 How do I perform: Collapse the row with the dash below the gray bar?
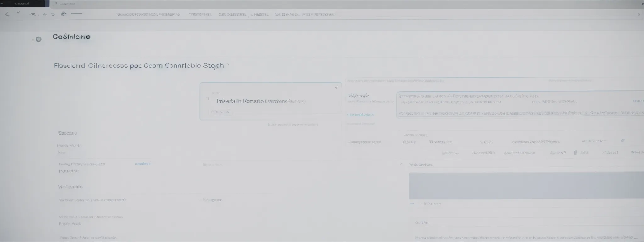(412, 204)
